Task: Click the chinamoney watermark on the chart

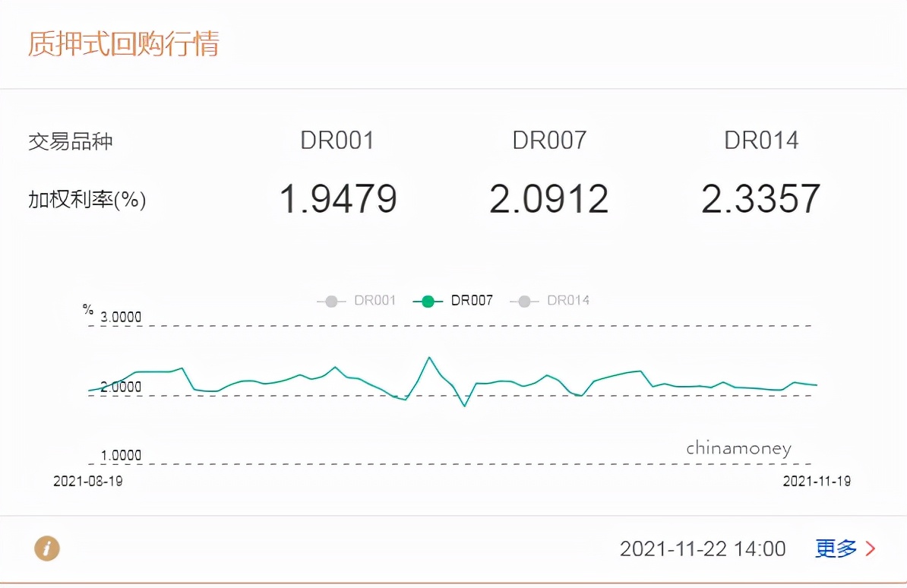Action: [x=739, y=448]
